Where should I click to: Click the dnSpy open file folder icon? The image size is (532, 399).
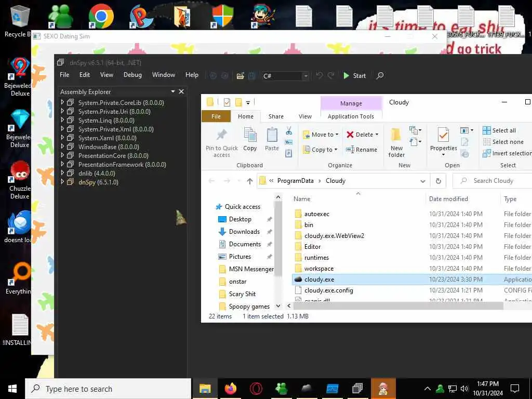tap(240, 76)
